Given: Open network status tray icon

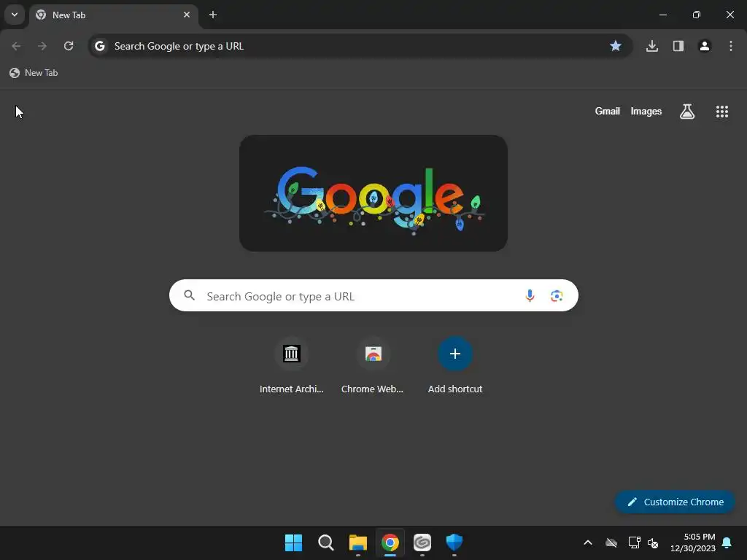Looking at the screenshot, I should click(x=634, y=542).
